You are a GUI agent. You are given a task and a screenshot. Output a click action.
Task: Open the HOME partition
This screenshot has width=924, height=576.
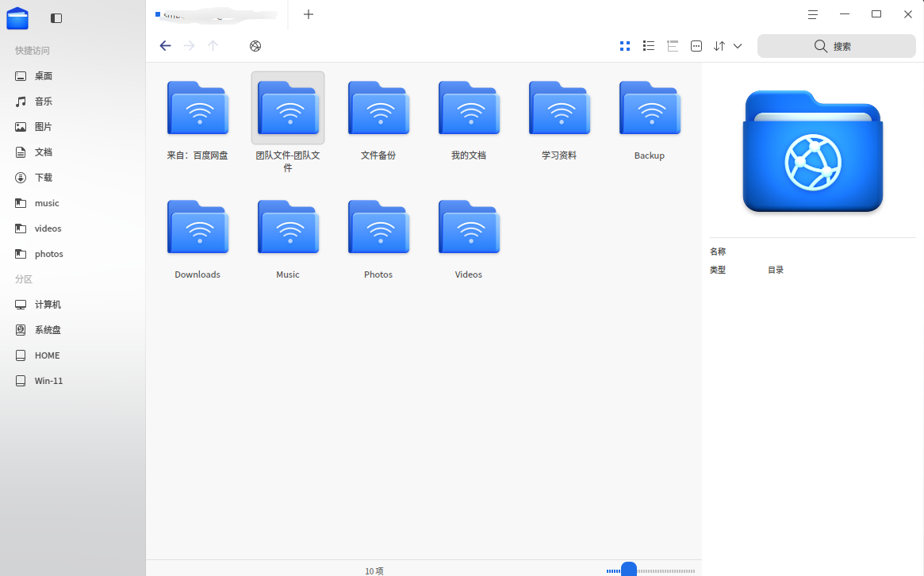(x=72, y=355)
